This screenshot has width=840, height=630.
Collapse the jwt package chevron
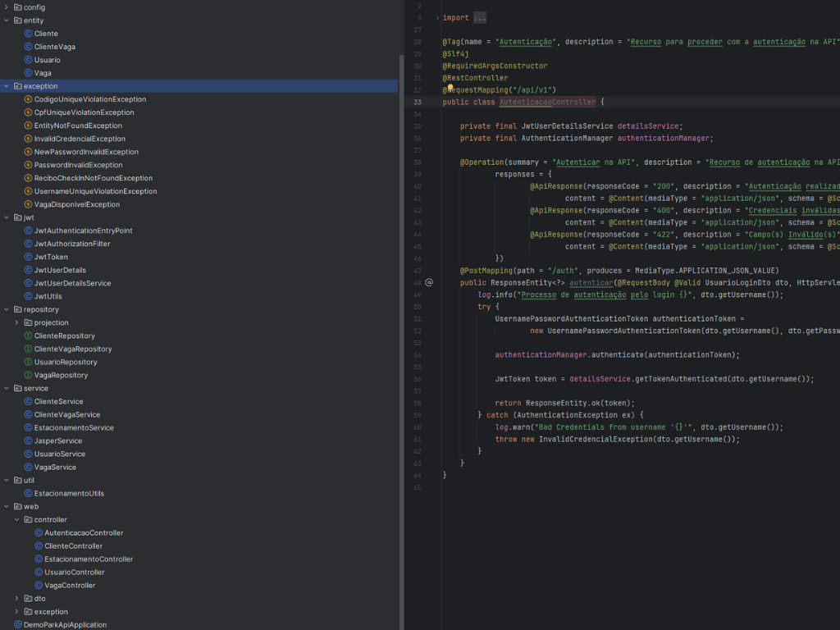click(7, 217)
